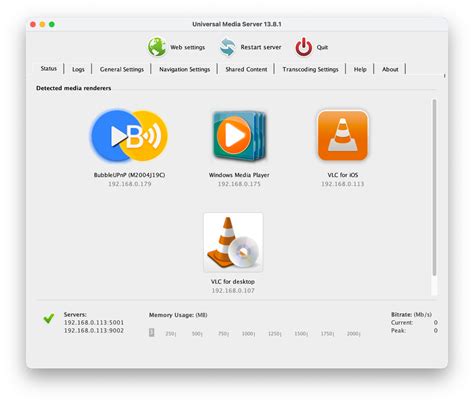The image size is (474, 403).
Task: Click the Peak bitrate value
Action: tap(435, 331)
